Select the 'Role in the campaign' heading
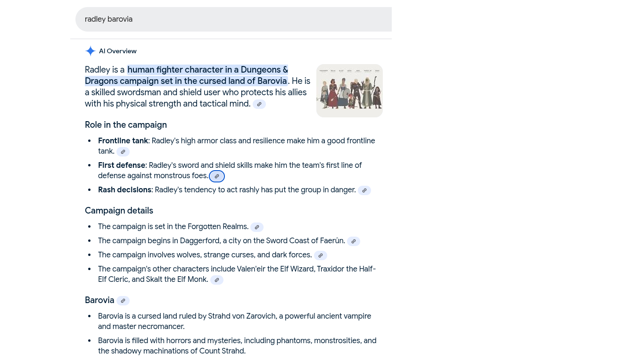This screenshot has width=644, height=362. (126, 125)
